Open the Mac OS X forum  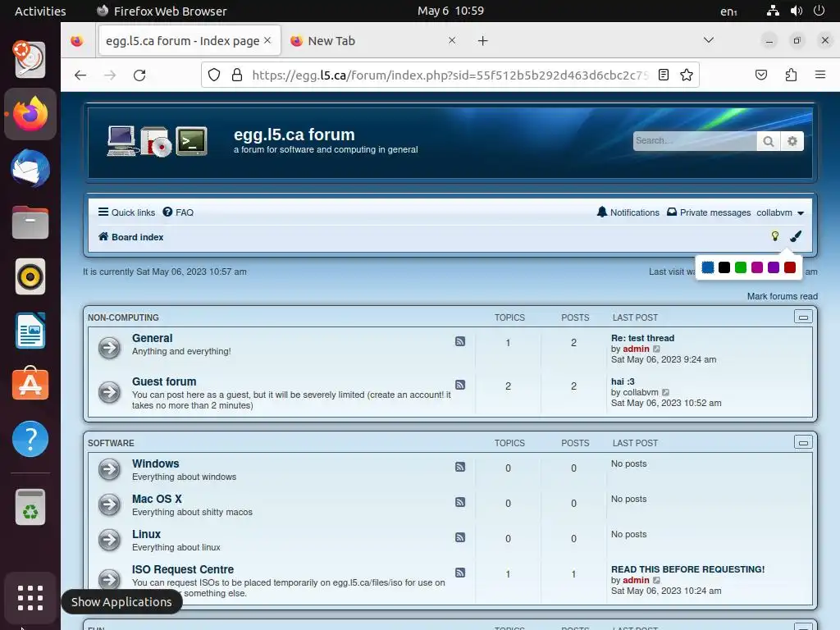(x=157, y=499)
